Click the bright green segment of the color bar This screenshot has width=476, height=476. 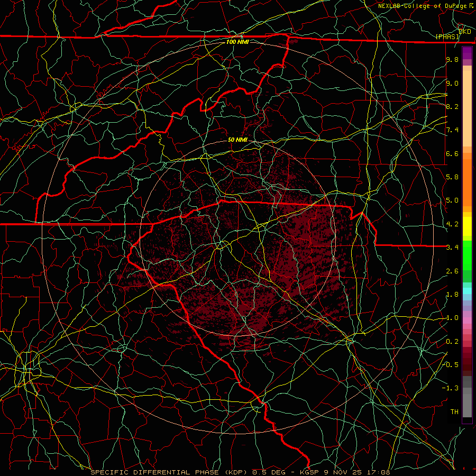click(x=467, y=255)
